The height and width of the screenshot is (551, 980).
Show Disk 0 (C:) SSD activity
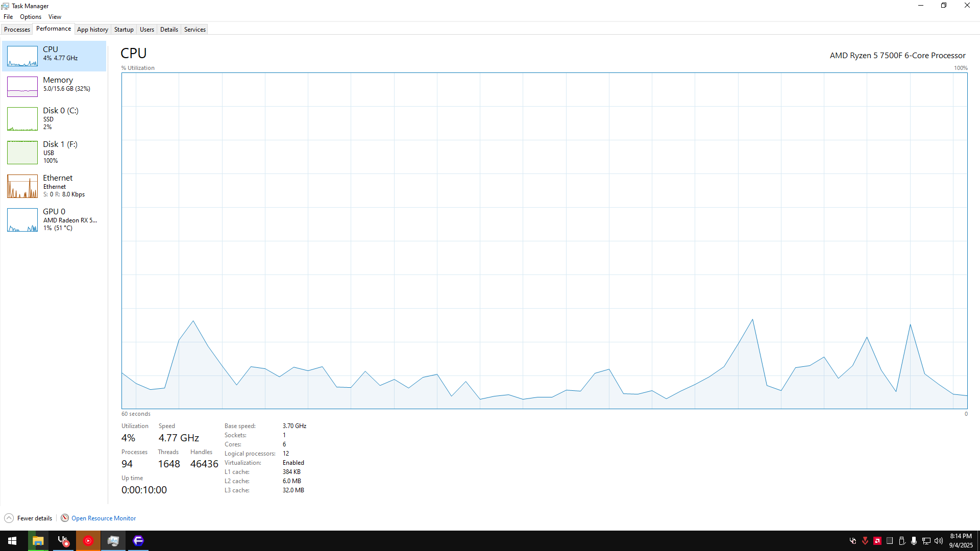(54, 119)
